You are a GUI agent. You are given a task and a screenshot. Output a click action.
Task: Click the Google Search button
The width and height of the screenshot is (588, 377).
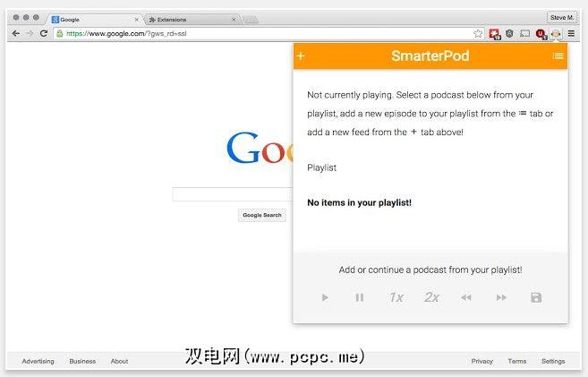tap(261, 215)
